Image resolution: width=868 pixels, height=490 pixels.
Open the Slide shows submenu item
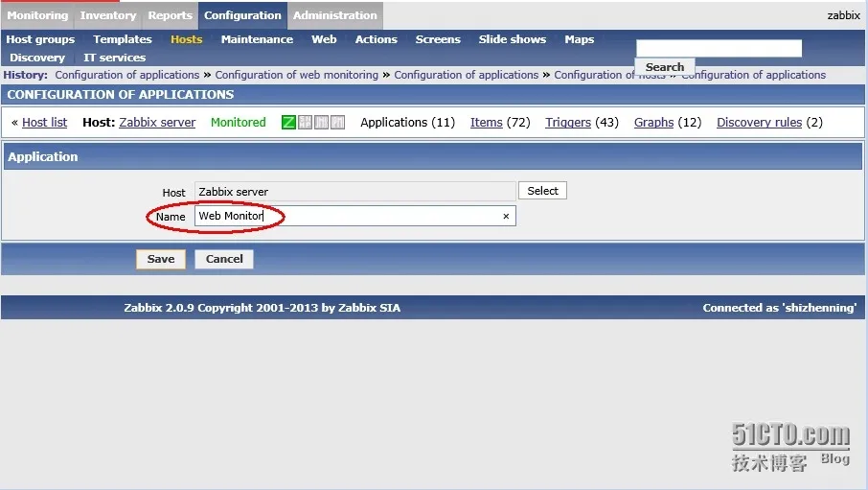click(512, 39)
